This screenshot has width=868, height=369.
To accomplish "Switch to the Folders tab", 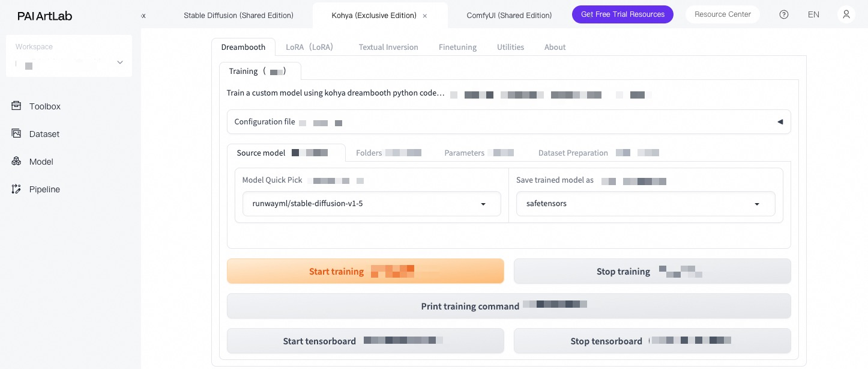I will click(388, 153).
